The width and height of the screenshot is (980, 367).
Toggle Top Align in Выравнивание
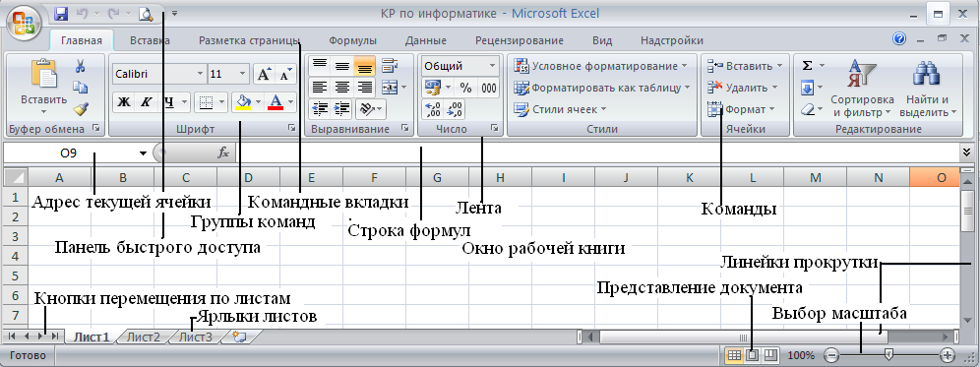320,65
